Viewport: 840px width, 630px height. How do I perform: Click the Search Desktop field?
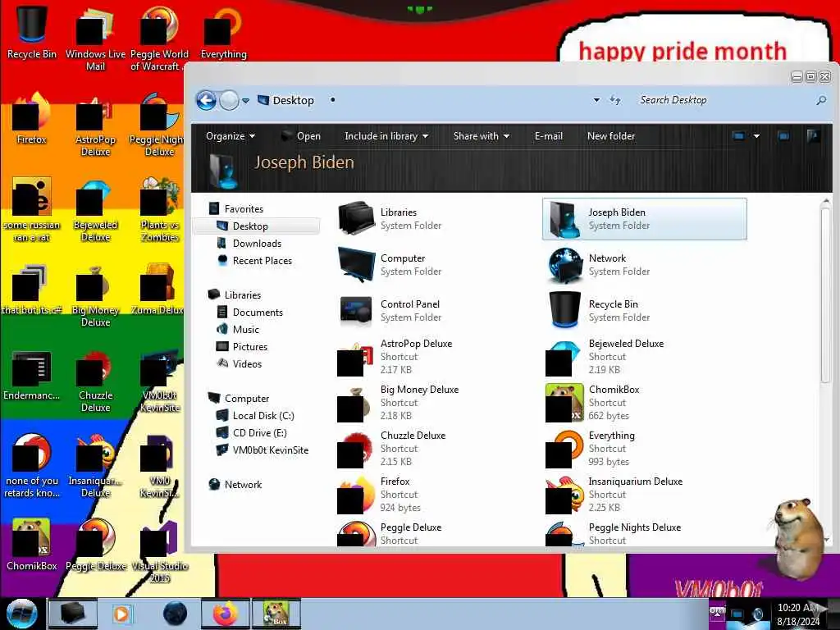tap(724, 100)
